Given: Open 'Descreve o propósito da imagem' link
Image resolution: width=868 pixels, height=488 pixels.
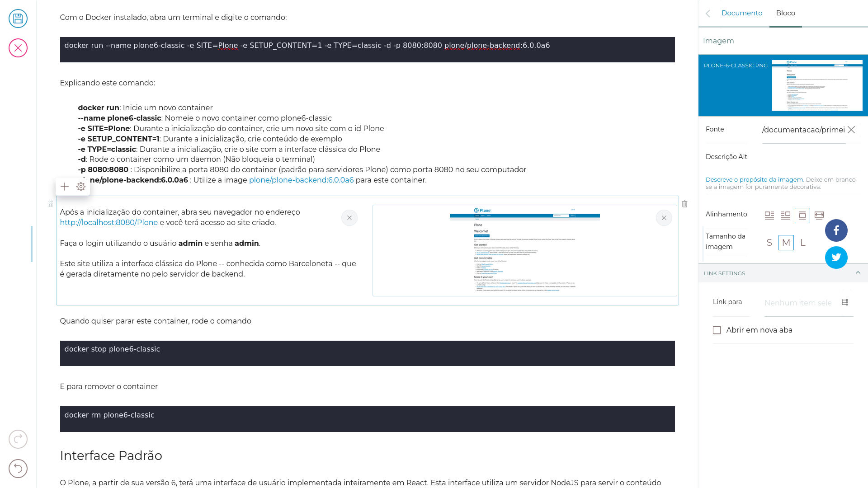Looking at the screenshot, I should pyautogui.click(x=755, y=179).
